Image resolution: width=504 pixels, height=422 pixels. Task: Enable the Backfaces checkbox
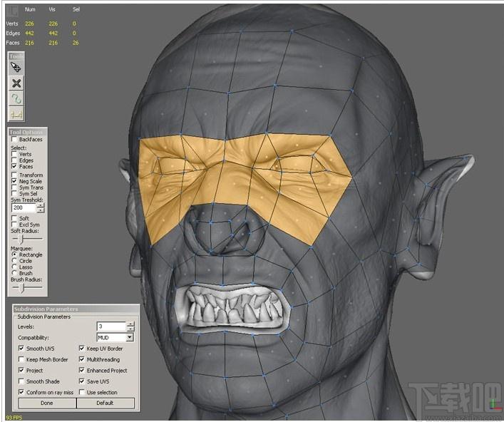(x=14, y=139)
